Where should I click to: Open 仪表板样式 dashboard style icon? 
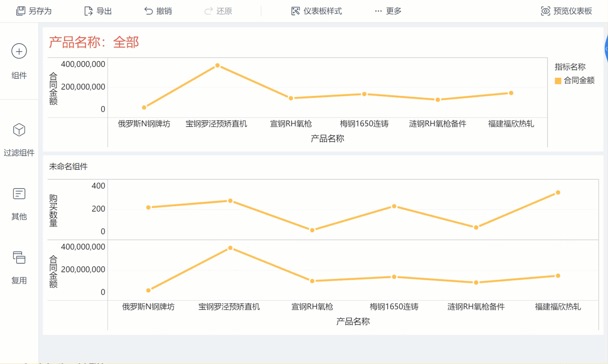click(x=296, y=11)
